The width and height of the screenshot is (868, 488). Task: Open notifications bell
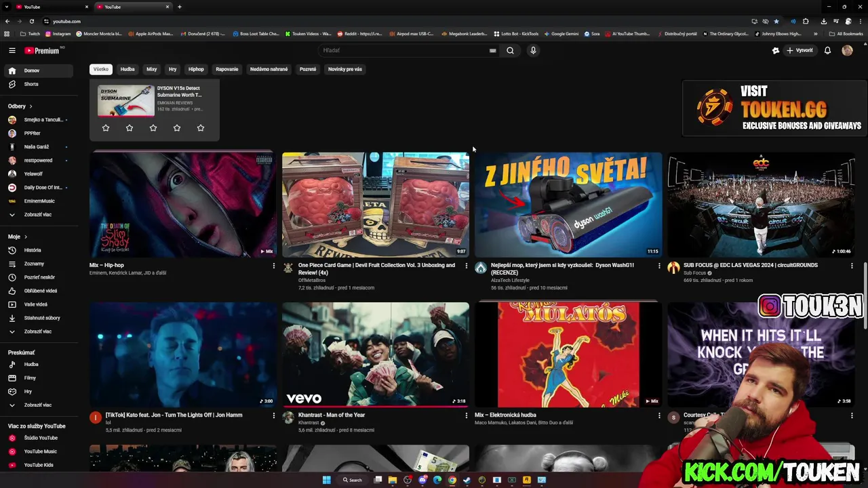827,50
